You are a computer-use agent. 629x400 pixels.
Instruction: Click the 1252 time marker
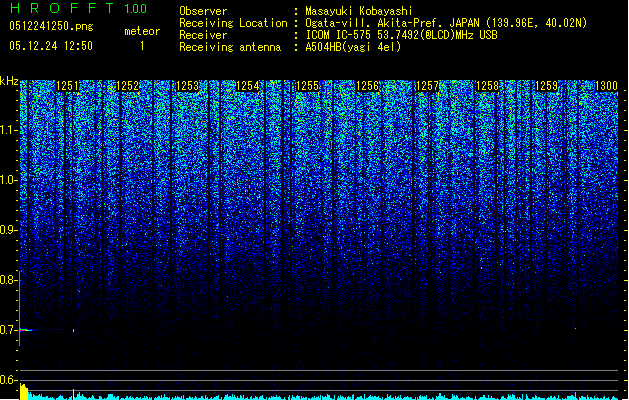tap(128, 86)
